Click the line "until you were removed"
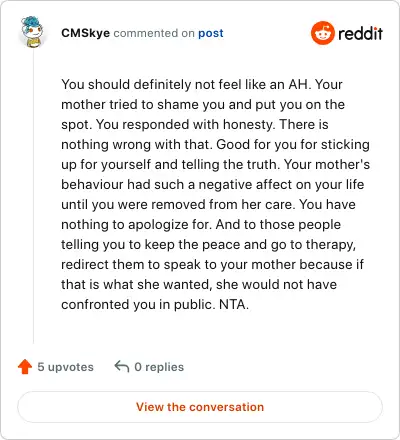This screenshot has height=440, width=400. pyautogui.click(x=208, y=204)
